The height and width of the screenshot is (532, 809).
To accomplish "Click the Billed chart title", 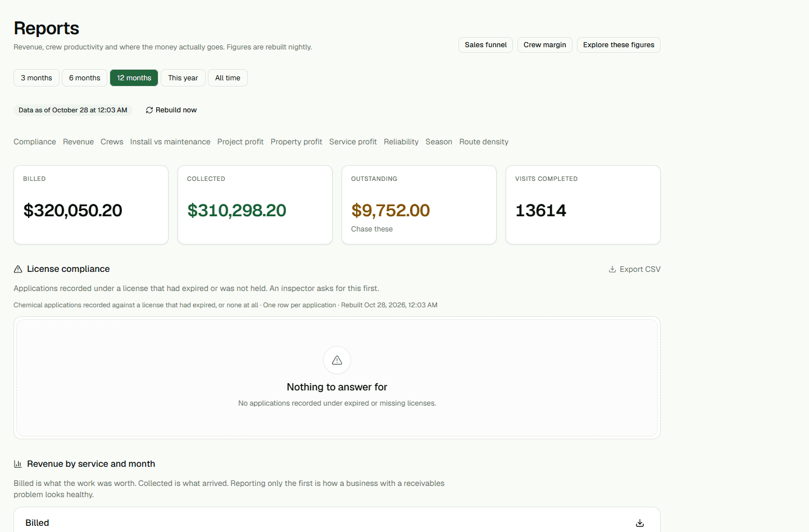I will click(x=37, y=523).
